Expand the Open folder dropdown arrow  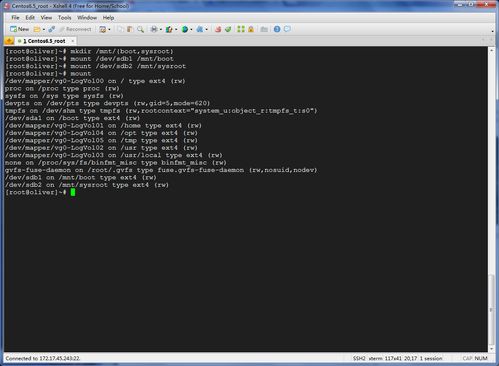(43, 30)
